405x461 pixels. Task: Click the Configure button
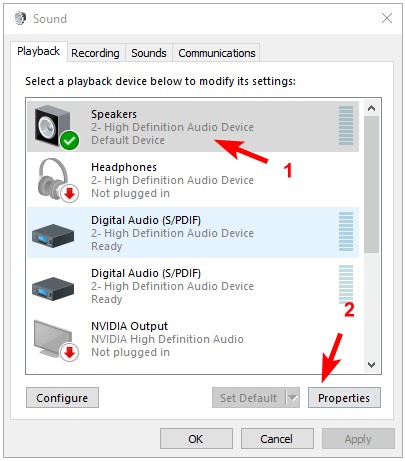coord(62,397)
